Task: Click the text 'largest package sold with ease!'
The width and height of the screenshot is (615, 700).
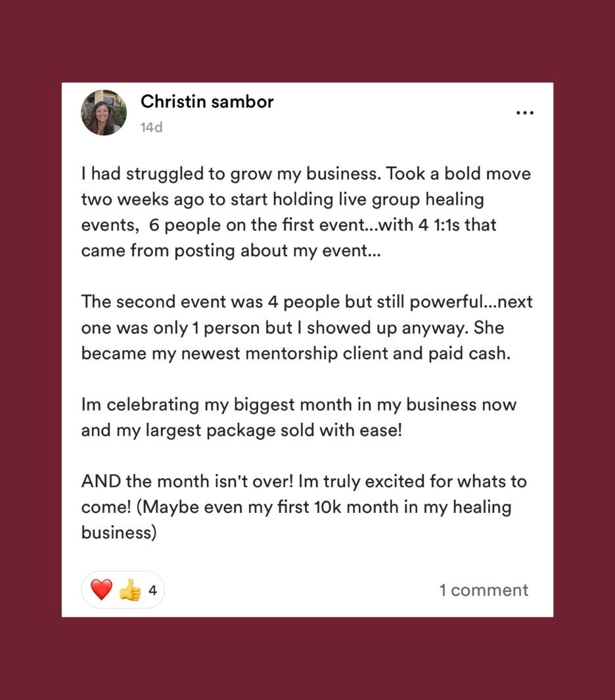Action: pos(274,430)
